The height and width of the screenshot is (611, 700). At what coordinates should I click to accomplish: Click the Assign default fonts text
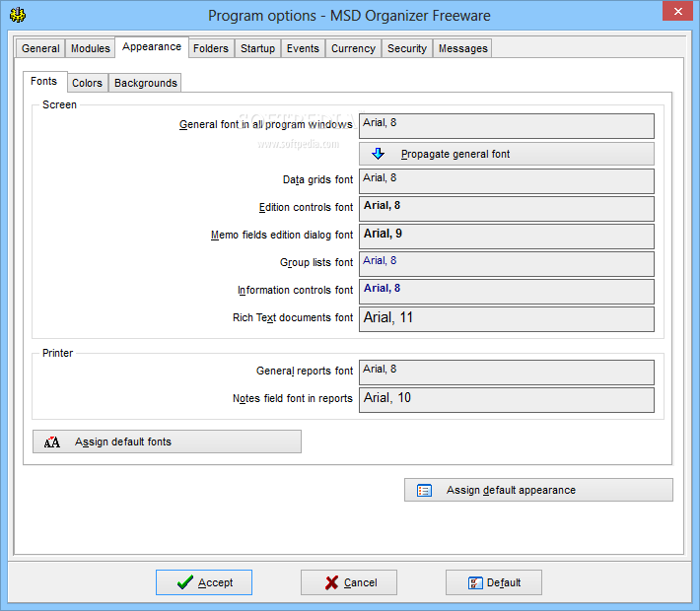123,441
